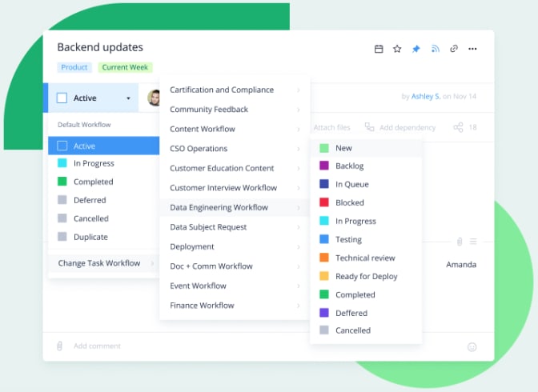
Task: Choose Ready for Deploy status
Action: pyautogui.click(x=366, y=277)
